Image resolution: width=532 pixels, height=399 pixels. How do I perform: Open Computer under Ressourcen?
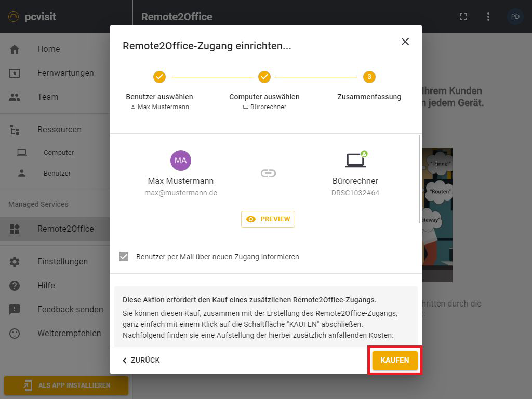click(x=59, y=153)
